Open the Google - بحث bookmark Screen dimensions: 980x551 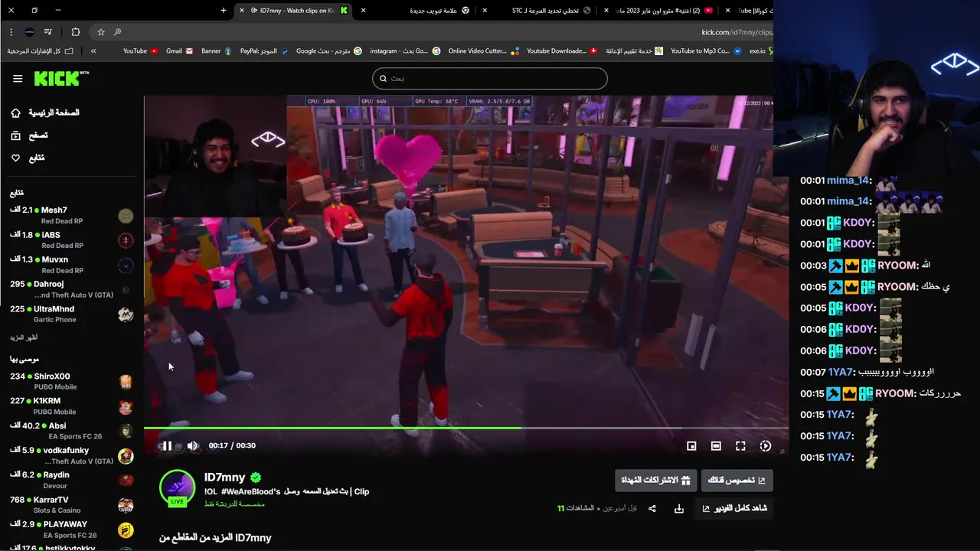[x=329, y=51]
